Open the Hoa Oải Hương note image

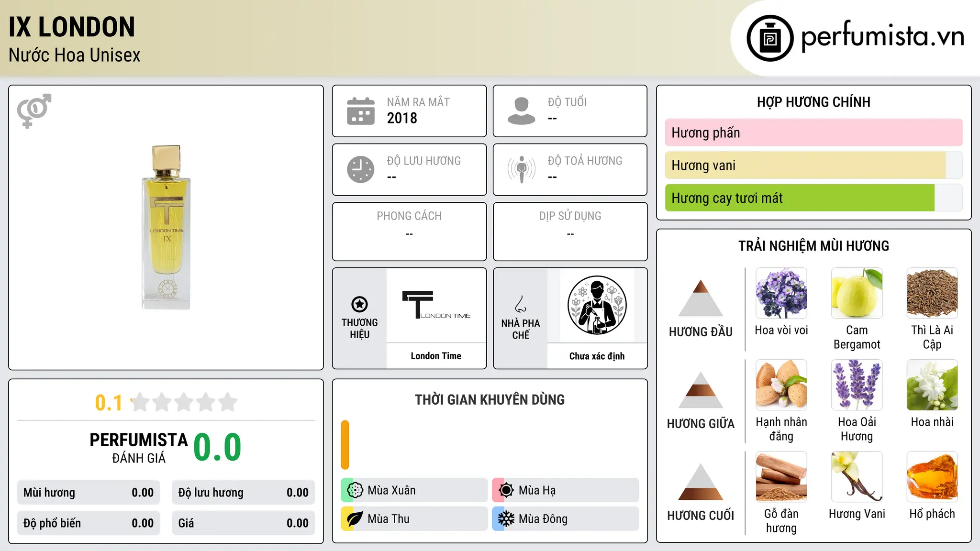857,385
